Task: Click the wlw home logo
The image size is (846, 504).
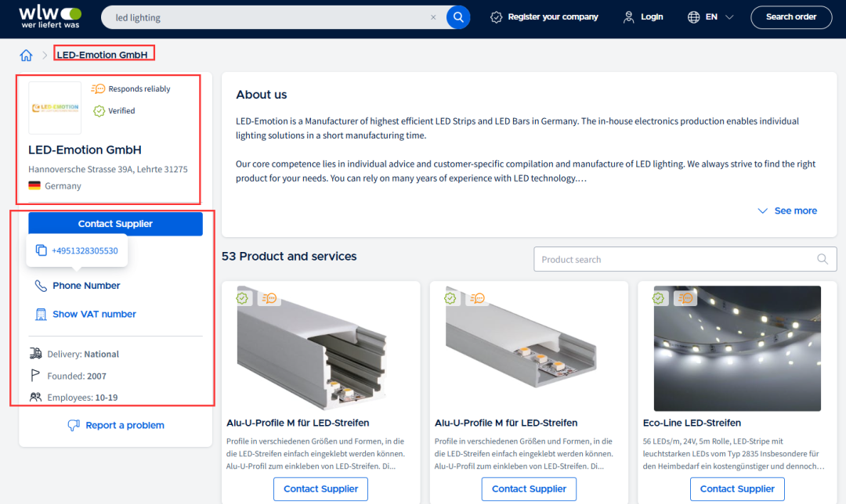Action: pyautogui.click(x=49, y=16)
